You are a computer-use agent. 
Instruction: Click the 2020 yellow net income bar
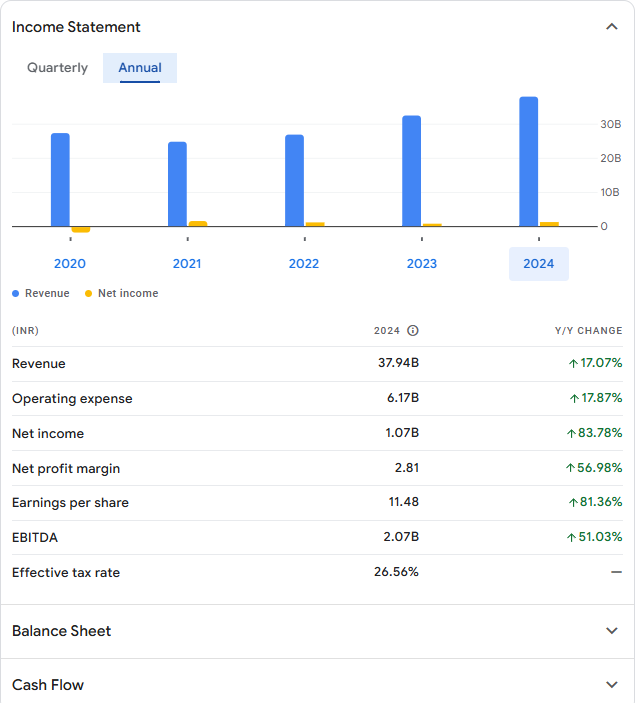[x=81, y=230]
